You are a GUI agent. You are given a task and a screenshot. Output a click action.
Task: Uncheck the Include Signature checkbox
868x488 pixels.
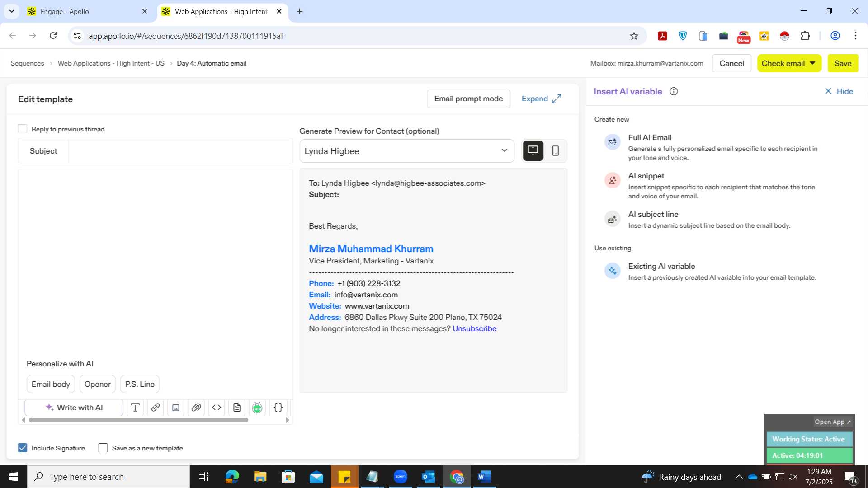23,448
